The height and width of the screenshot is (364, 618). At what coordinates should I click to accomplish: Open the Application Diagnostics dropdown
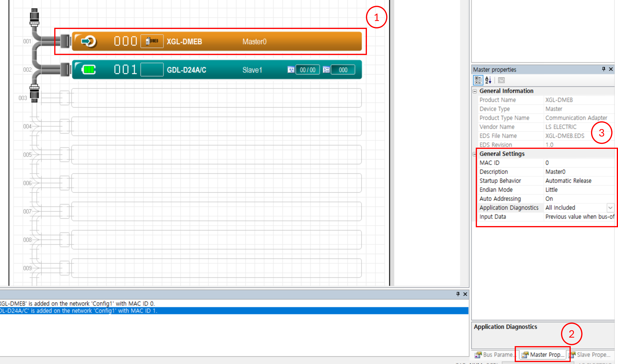pos(611,208)
